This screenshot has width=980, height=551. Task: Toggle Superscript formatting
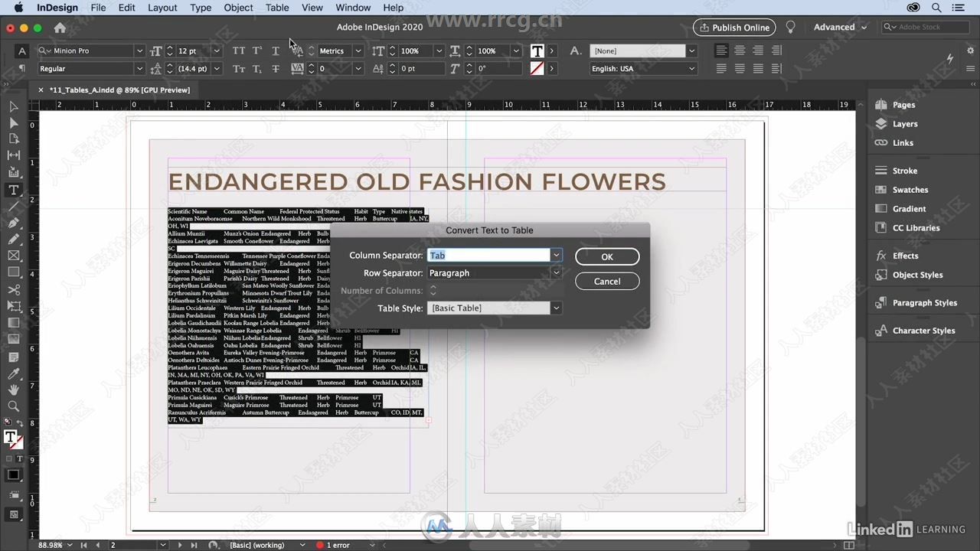coord(257,51)
